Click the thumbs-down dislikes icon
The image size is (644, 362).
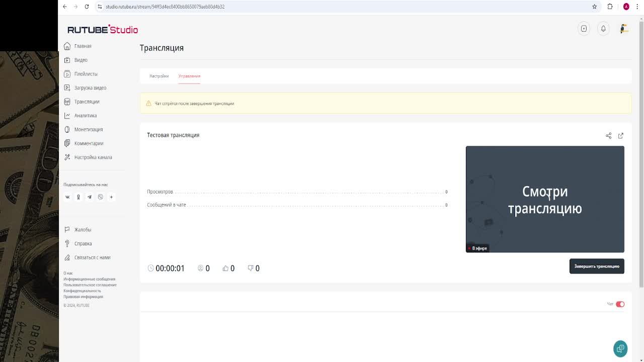pos(251,268)
